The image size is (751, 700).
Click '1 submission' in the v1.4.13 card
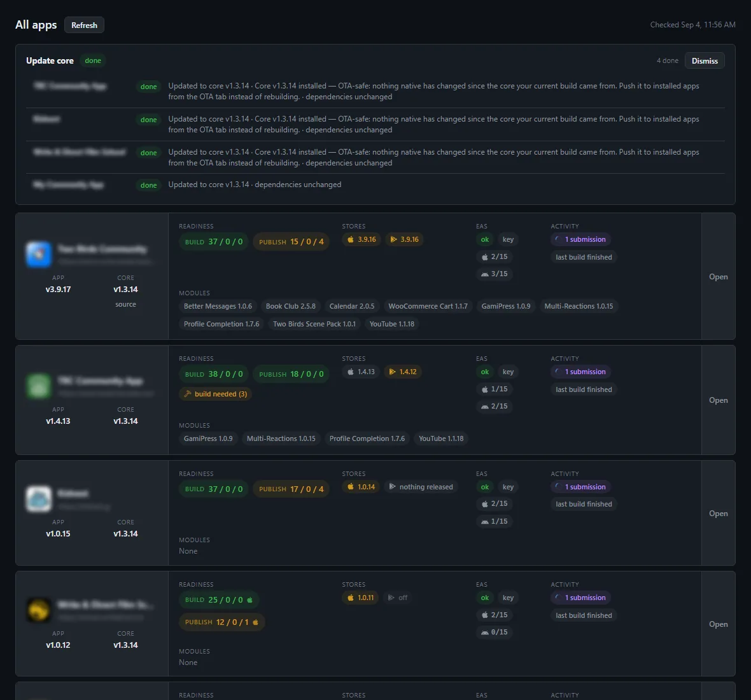[580, 372]
